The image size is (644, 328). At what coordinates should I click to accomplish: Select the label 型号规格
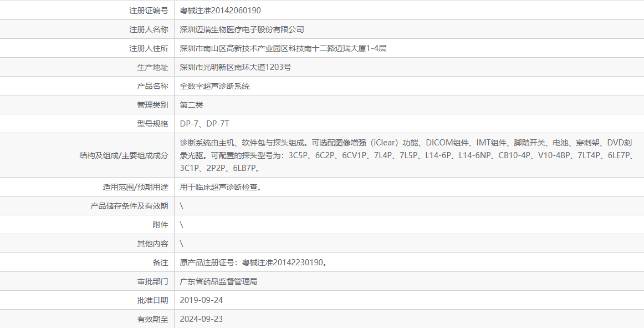152,124
